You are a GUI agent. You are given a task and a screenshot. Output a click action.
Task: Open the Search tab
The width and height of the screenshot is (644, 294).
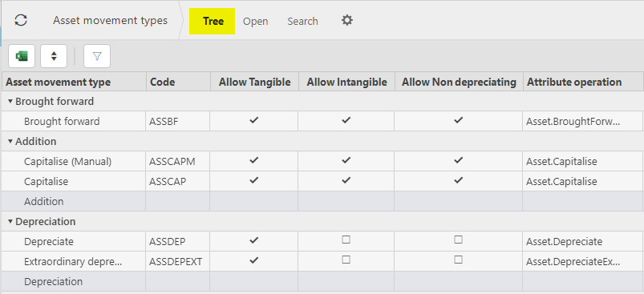click(x=302, y=22)
